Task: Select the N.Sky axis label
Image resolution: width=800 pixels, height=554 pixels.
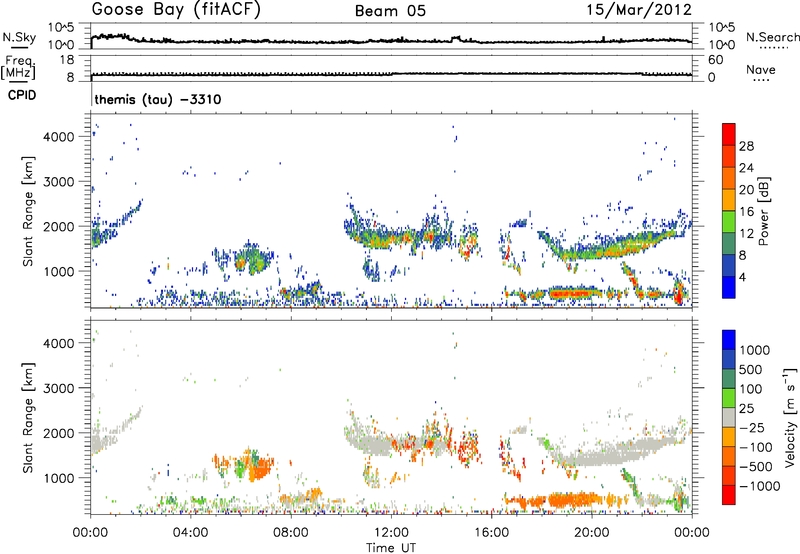Action: [19, 37]
